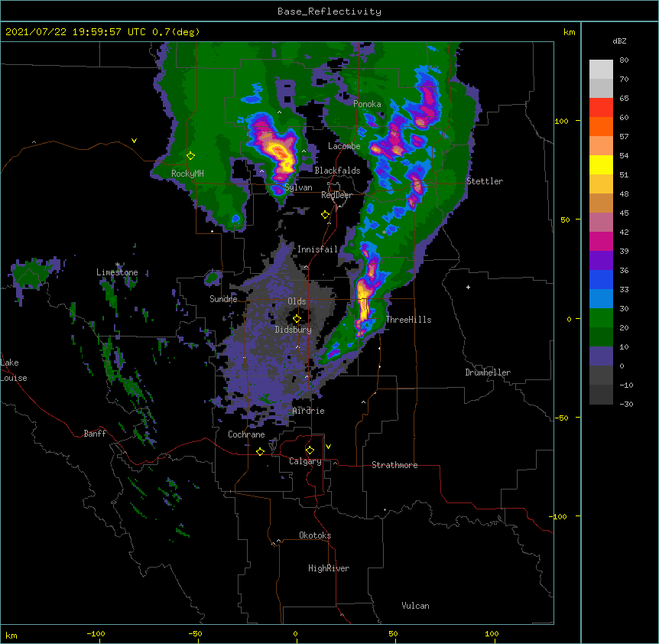Image resolution: width=659 pixels, height=644 pixels.
Task: Click the Vulcan town label
Action: pyautogui.click(x=415, y=606)
